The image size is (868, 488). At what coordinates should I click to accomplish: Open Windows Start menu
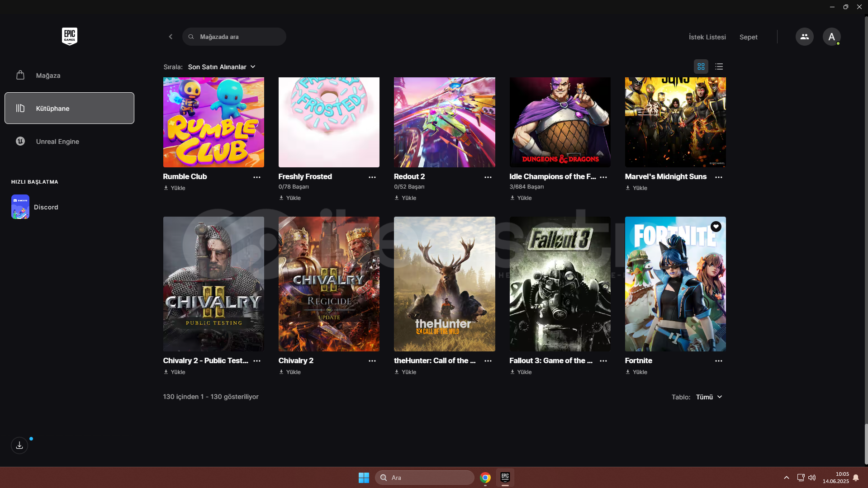tap(364, 478)
